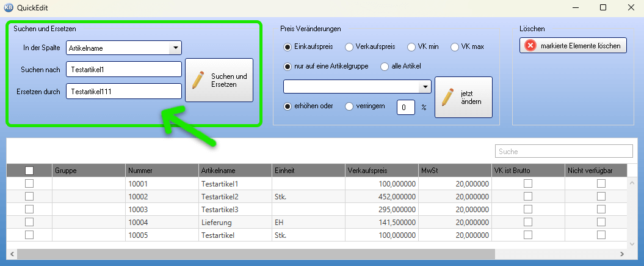Check VK ist Brutto for article 10002
Image resolution: width=644 pixels, height=266 pixels.
[x=528, y=196]
